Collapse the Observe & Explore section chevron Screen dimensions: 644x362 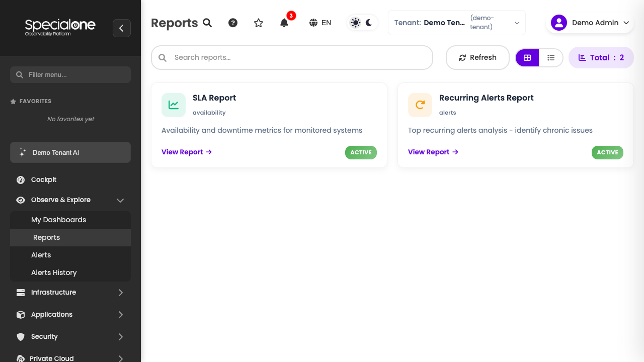pos(120,200)
